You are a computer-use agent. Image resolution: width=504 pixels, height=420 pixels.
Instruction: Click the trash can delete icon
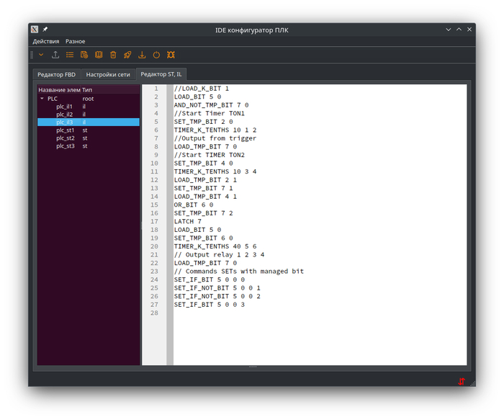click(x=113, y=55)
